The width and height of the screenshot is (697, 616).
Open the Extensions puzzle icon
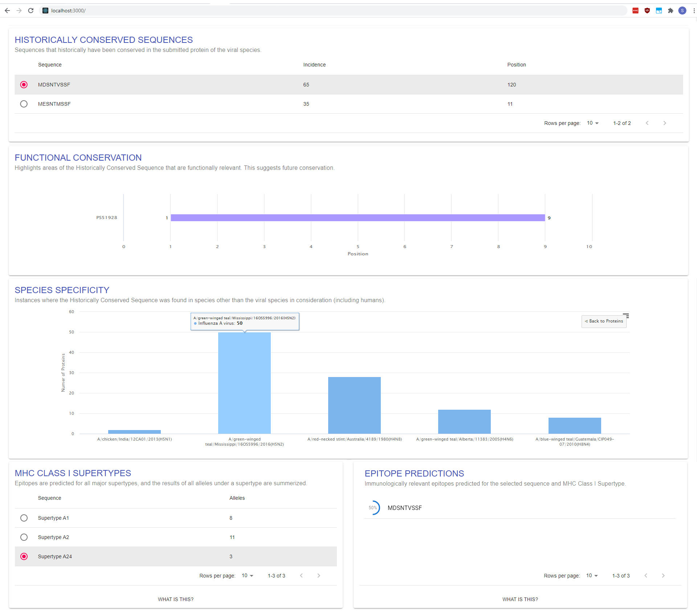pyautogui.click(x=670, y=11)
